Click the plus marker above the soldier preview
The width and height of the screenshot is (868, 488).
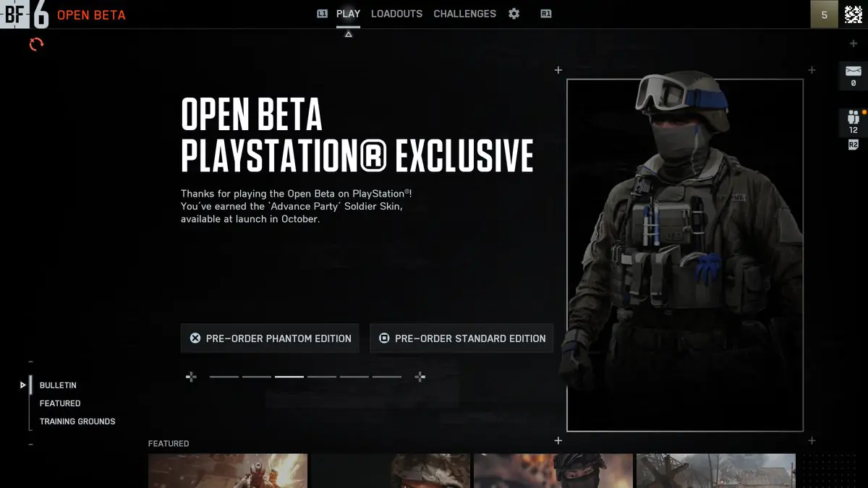[558, 70]
